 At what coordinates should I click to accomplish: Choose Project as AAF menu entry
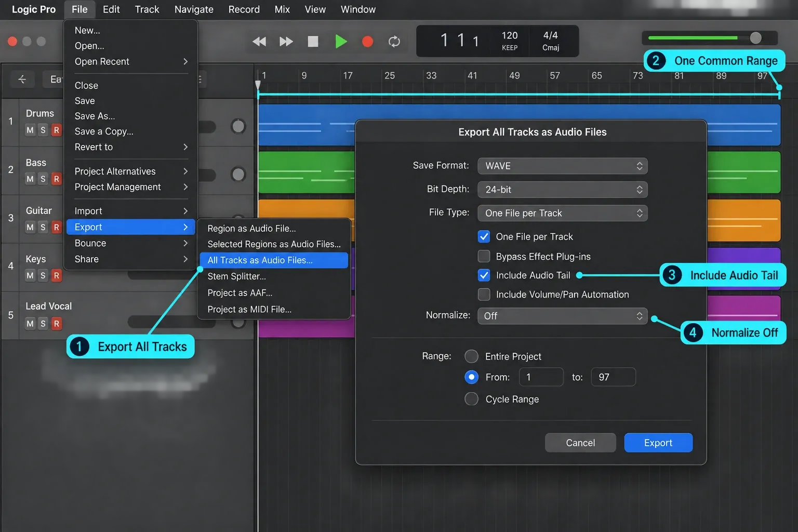click(274, 293)
